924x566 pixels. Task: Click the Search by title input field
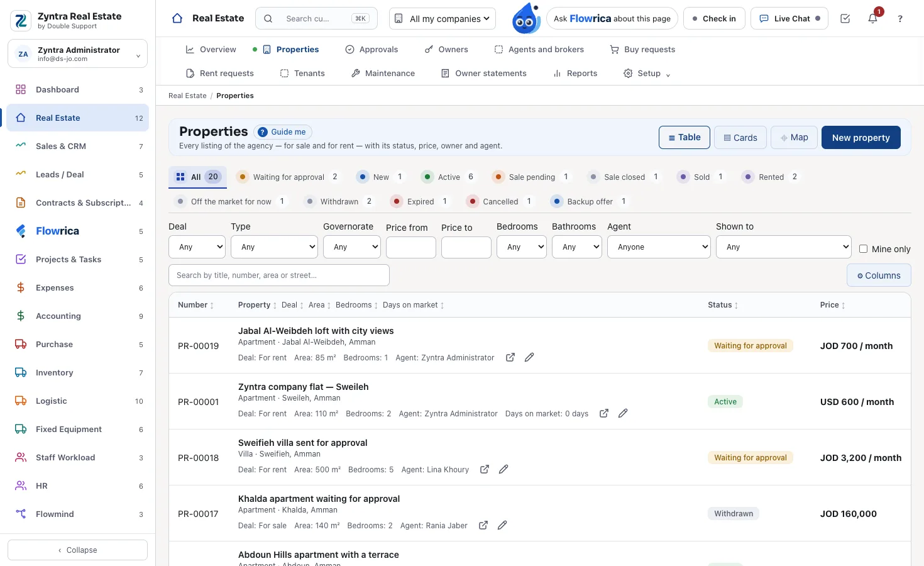click(x=279, y=275)
